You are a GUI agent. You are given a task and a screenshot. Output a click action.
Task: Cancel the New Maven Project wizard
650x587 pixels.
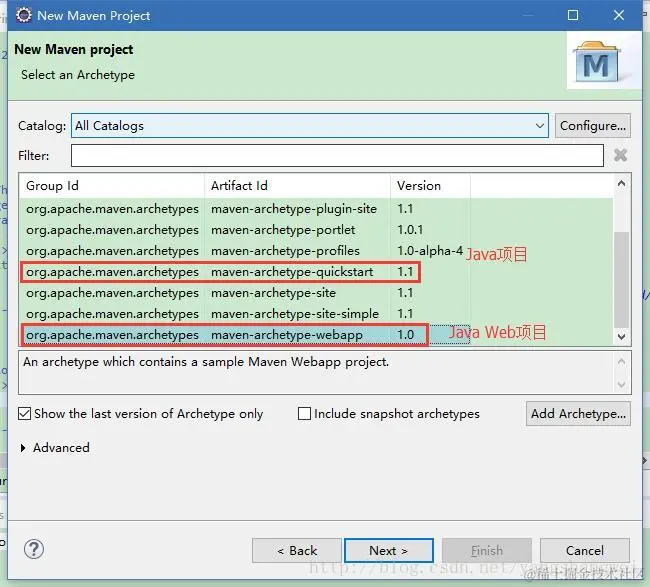tap(585, 551)
